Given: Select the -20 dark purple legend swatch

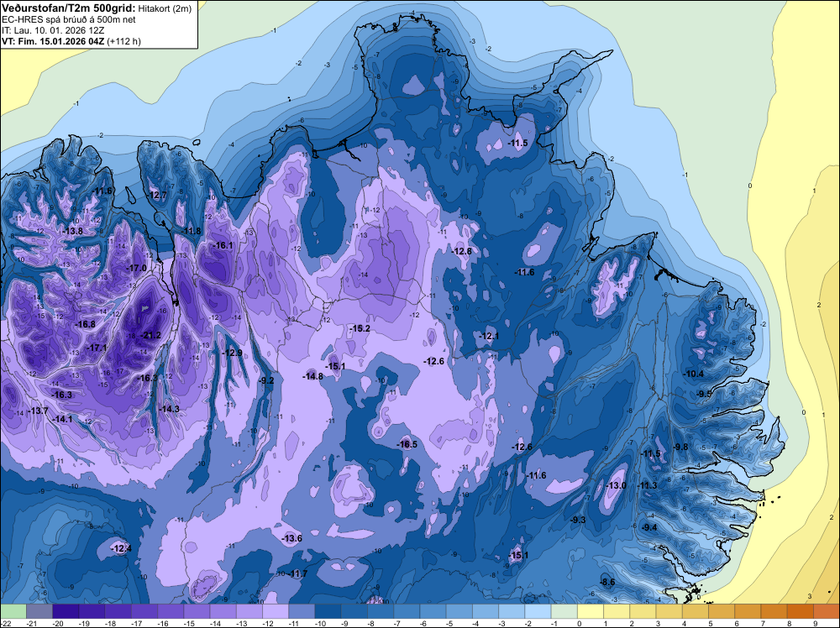Looking at the screenshot, I should pos(66,612).
